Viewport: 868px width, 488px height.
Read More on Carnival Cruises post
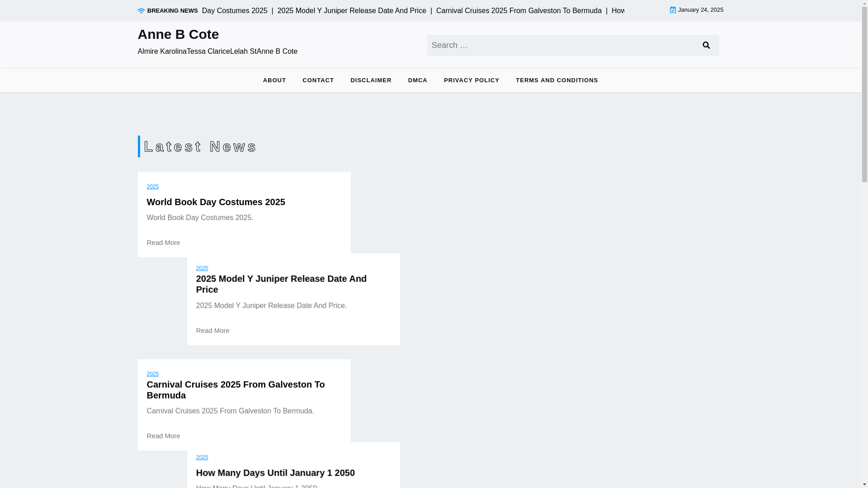pos(163,436)
